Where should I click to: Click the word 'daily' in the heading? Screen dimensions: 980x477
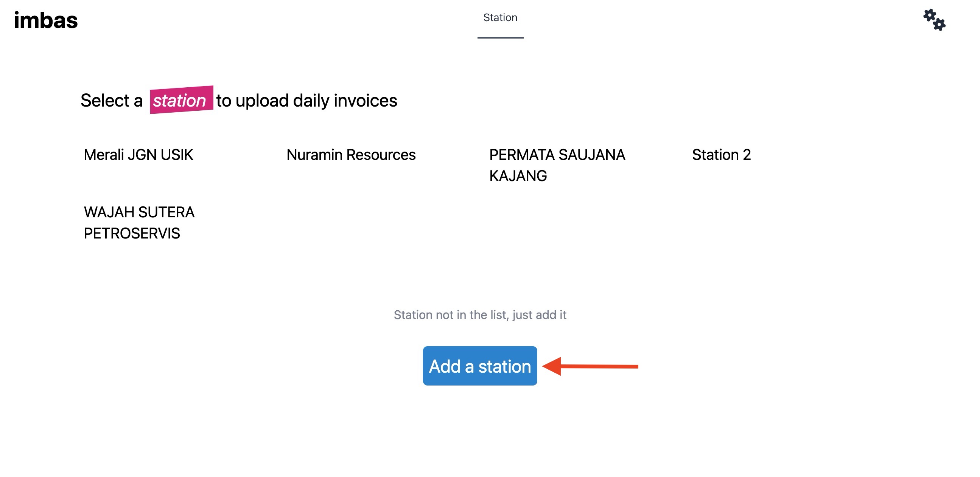coord(311,101)
